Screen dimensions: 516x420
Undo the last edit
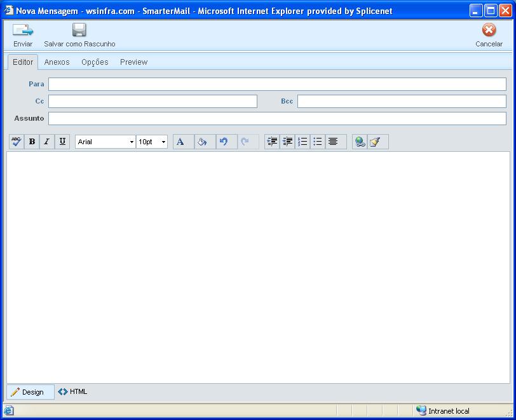(x=224, y=142)
